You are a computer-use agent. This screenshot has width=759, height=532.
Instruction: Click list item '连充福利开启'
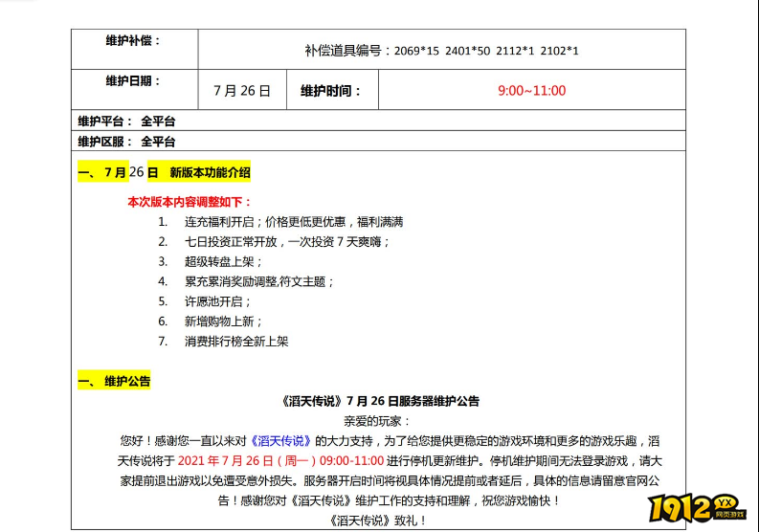click(219, 222)
